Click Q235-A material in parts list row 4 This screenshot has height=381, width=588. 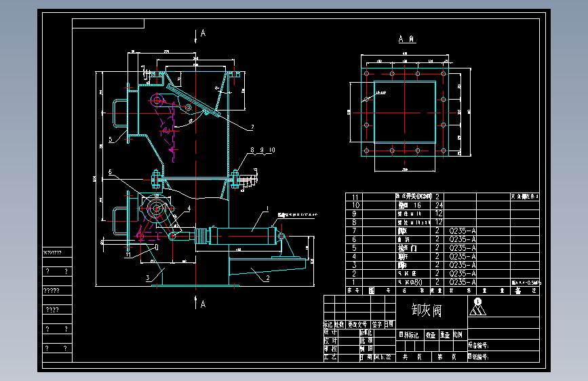[462, 256]
